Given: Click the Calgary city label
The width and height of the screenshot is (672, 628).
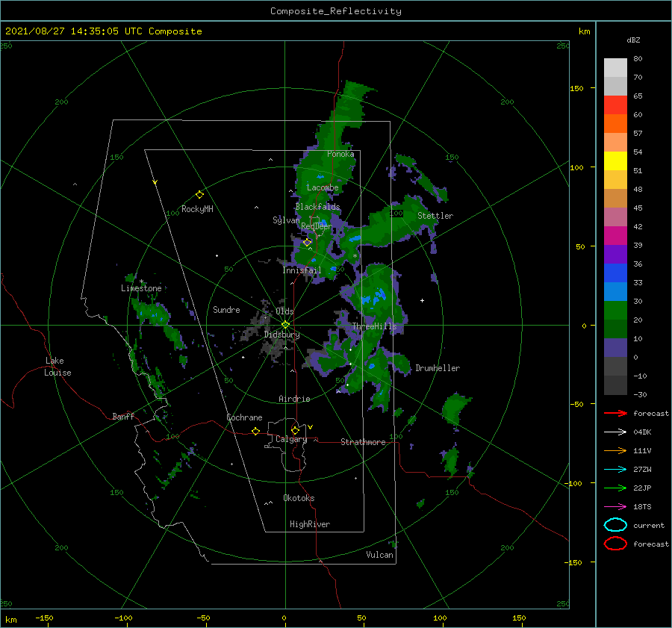Looking at the screenshot, I should (x=291, y=439).
